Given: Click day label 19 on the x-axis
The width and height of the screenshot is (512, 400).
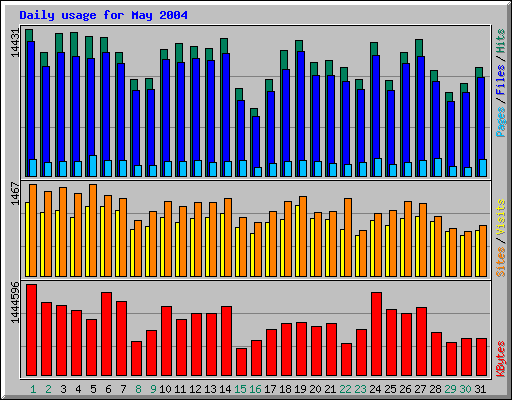Looking at the screenshot, I should [x=300, y=389].
